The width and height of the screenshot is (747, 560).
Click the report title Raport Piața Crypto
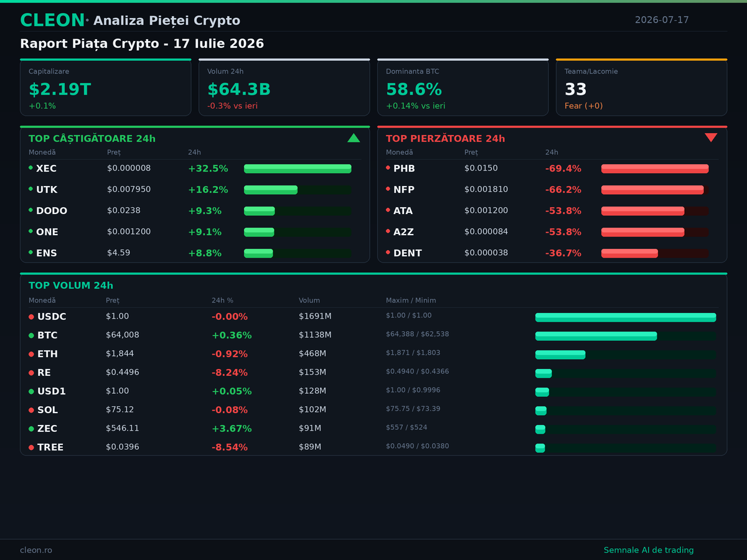click(x=142, y=44)
